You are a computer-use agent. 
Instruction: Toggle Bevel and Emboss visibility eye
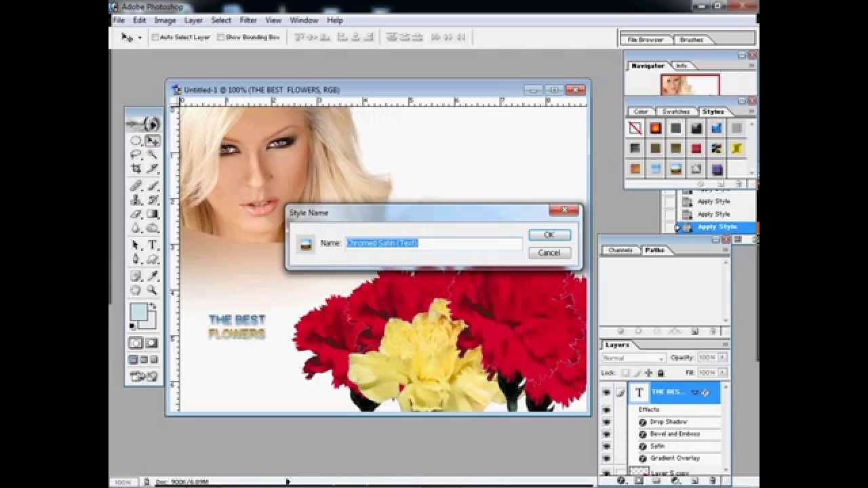click(x=606, y=434)
